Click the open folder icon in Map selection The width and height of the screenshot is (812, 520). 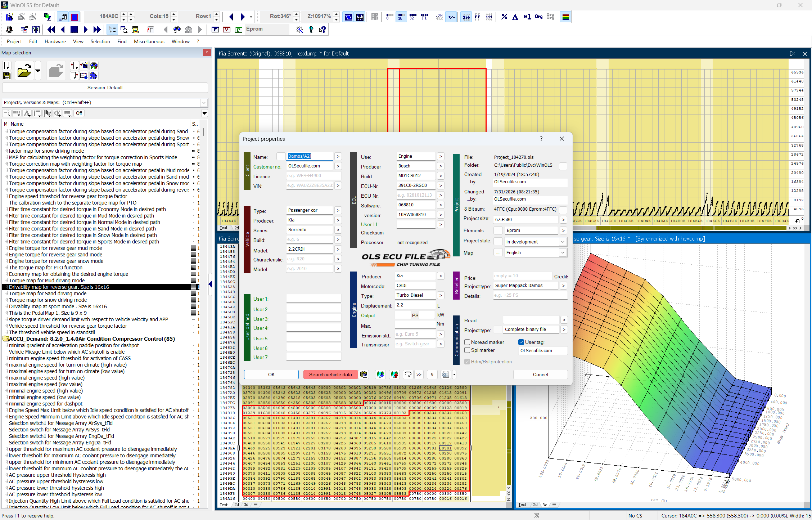point(24,71)
